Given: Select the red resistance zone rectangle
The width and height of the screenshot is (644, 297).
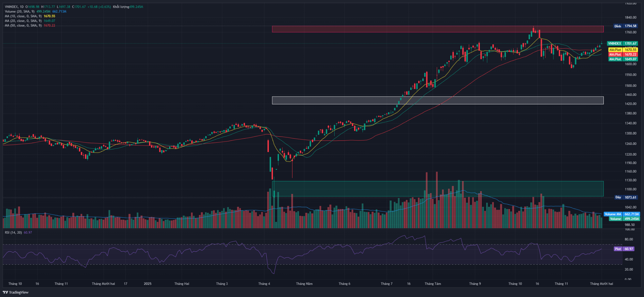Looking at the screenshot, I should tap(437, 29).
